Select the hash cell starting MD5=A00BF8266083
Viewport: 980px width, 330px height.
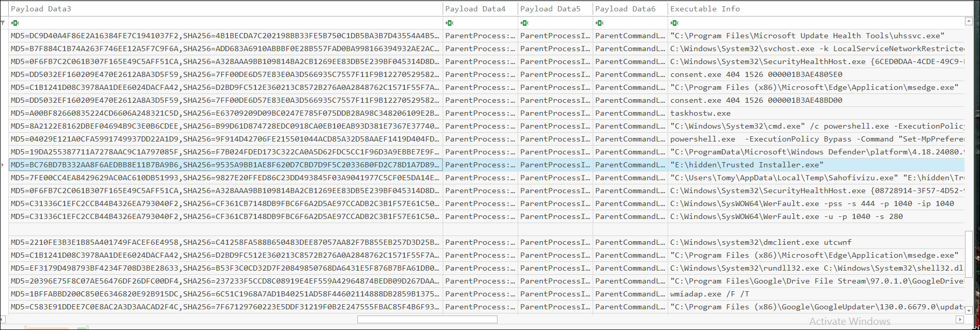(226, 113)
